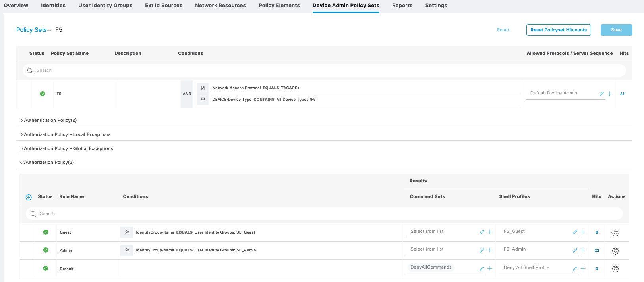The width and height of the screenshot is (644, 282).
Task: Open gear actions menu for Default rule
Action: click(615, 269)
